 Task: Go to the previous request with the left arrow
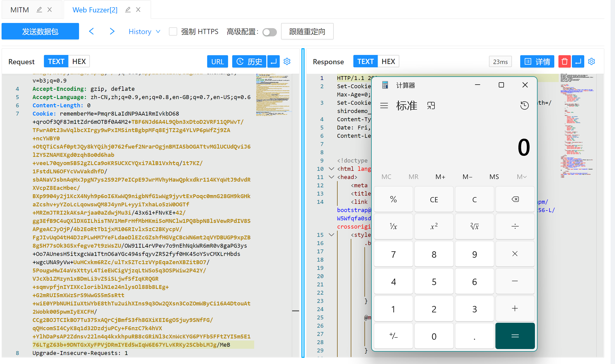coord(91,31)
